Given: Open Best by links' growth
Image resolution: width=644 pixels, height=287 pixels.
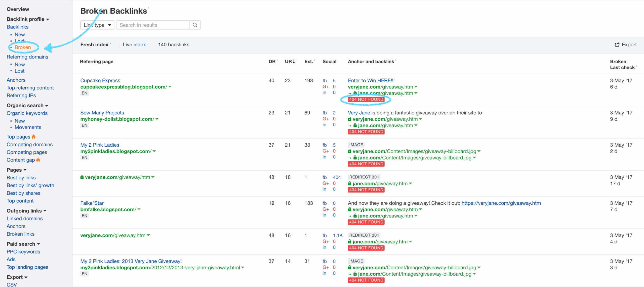Looking at the screenshot, I should coord(30,185).
